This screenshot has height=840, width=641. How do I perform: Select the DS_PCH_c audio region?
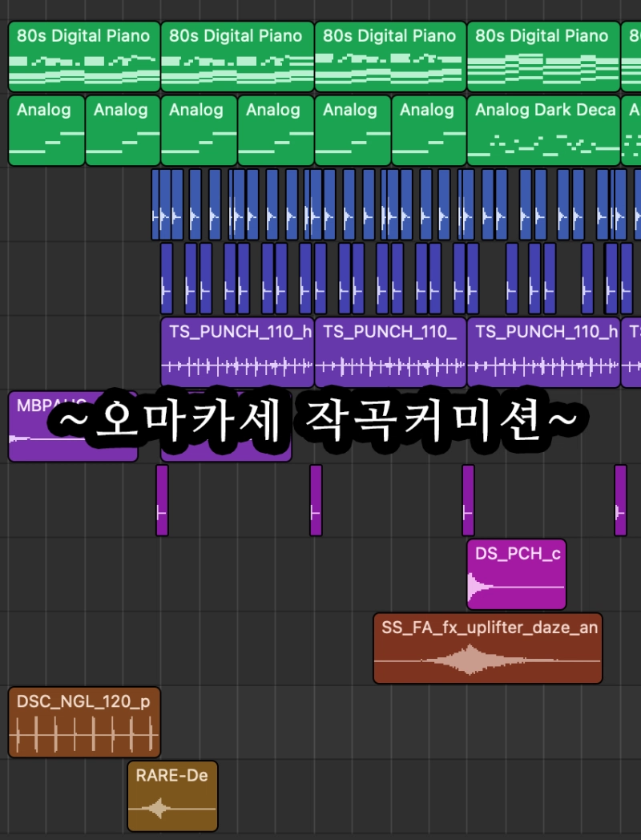[x=516, y=574]
